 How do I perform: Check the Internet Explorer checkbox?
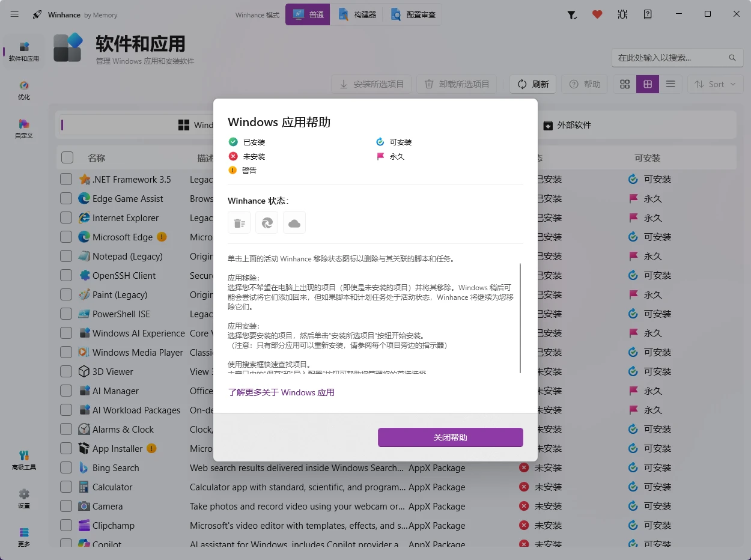point(66,218)
